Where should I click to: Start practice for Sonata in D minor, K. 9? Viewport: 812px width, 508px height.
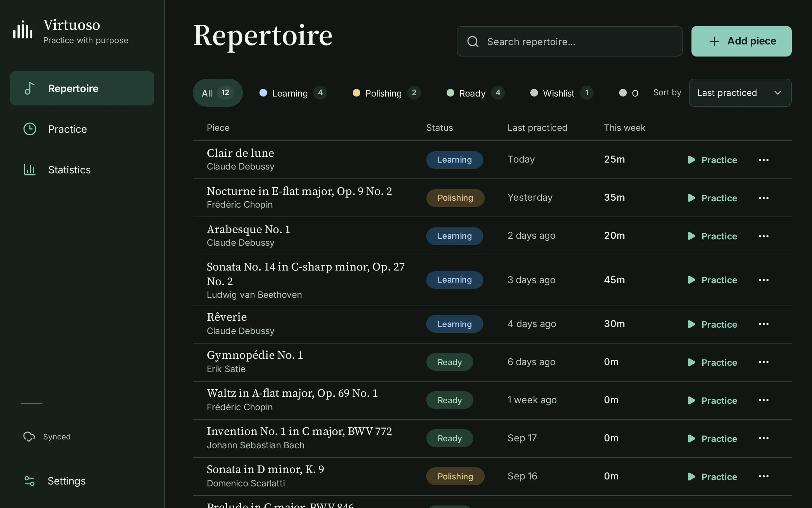pos(712,477)
